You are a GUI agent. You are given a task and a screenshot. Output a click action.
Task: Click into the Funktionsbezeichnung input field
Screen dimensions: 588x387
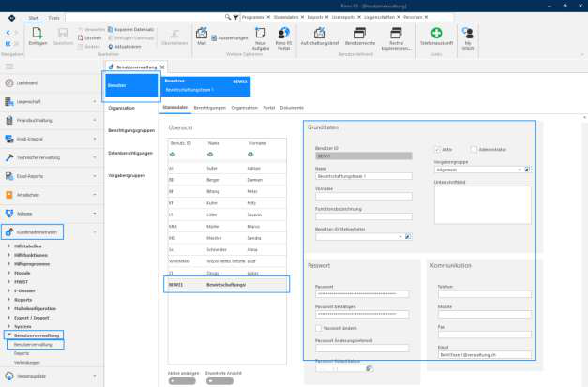[363, 216]
